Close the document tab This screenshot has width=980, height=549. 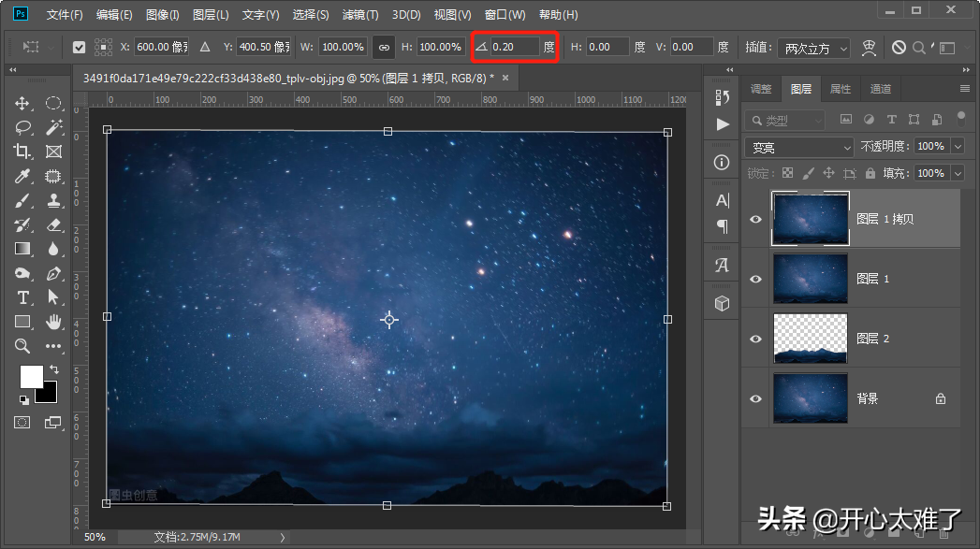click(x=505, y=78)
